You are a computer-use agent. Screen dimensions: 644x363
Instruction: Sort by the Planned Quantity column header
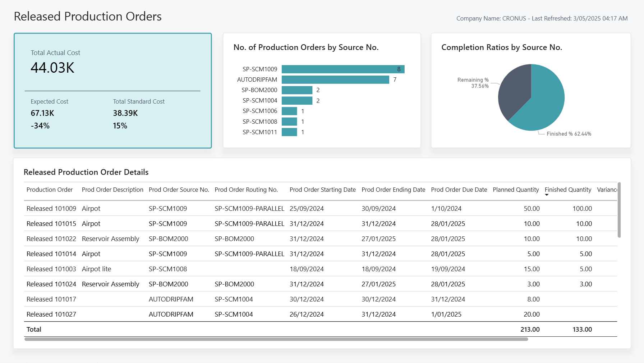coord(516,190)
